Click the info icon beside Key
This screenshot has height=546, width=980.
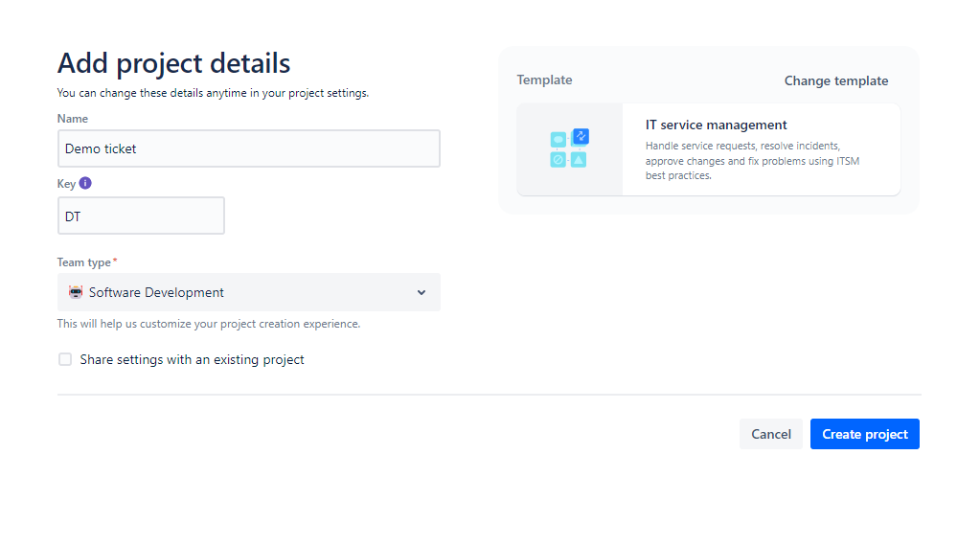(85, 183)
